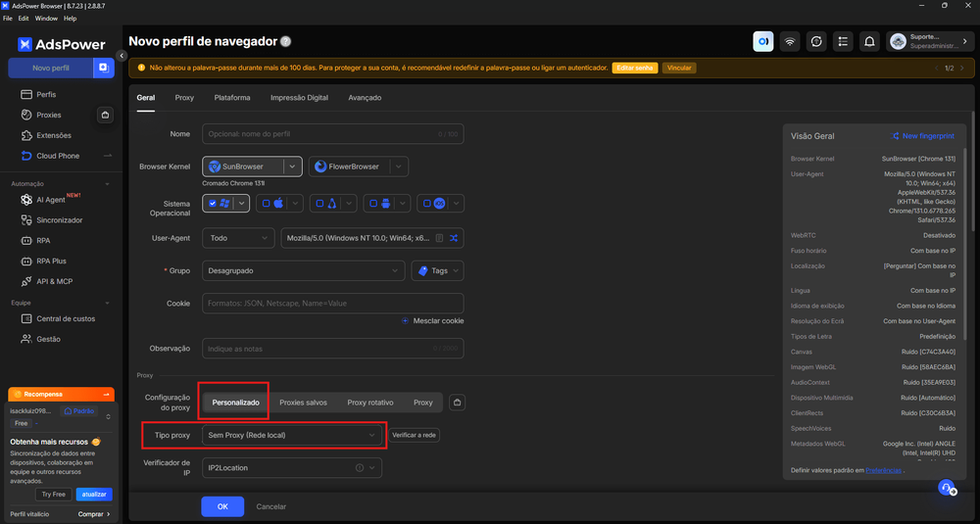Image resolution: width=980 pixels, height=524 pixels.
Task: Open the Tags dropdown
Action: tap(437, 270)
